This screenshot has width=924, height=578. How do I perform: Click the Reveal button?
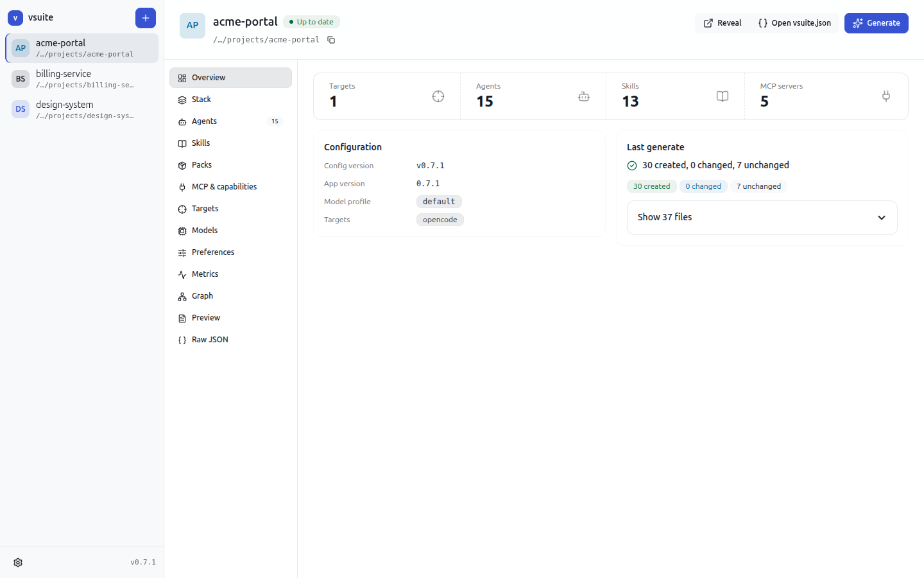(x=722, y=23)
